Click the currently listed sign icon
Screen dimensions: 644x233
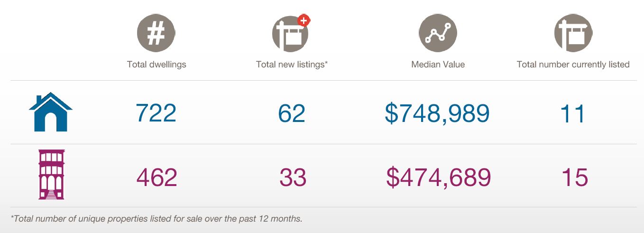573,33
